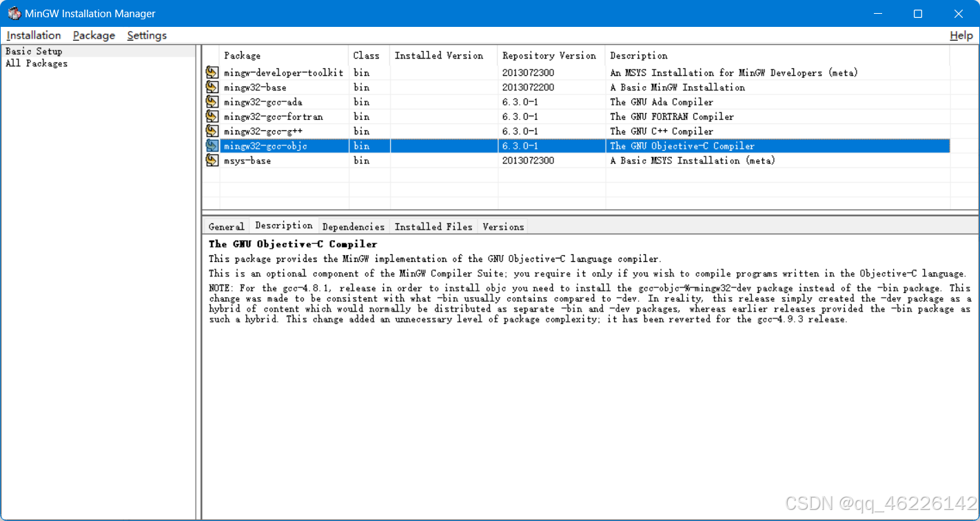Viewport: 980px width, 521px height.
Task: Click the bold 'The GNU Objective-C Compiler' heading
Action: coord(293,244)
